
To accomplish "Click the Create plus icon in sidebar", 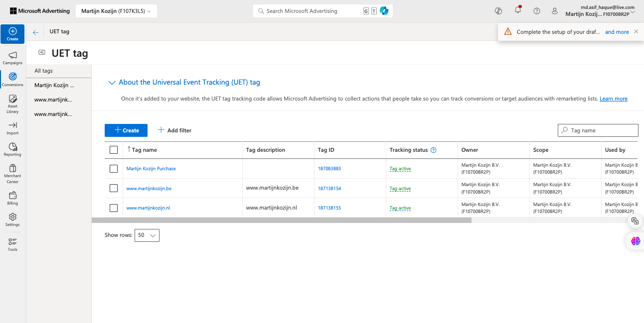I will (12, 34).
